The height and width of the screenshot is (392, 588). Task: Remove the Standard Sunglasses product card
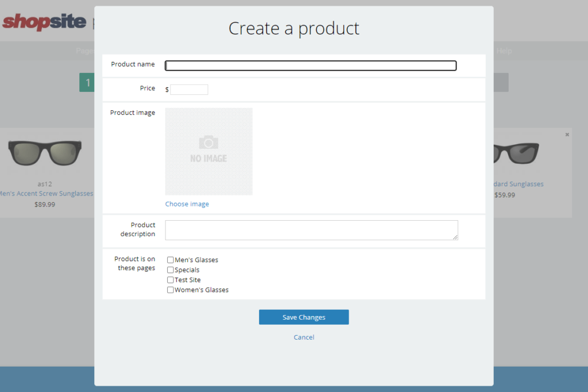click(x=567, y=134)
